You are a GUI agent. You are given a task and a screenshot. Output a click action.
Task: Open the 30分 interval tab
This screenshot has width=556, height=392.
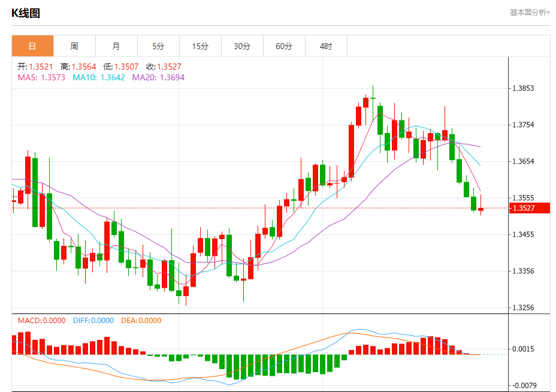click(242, 46)
